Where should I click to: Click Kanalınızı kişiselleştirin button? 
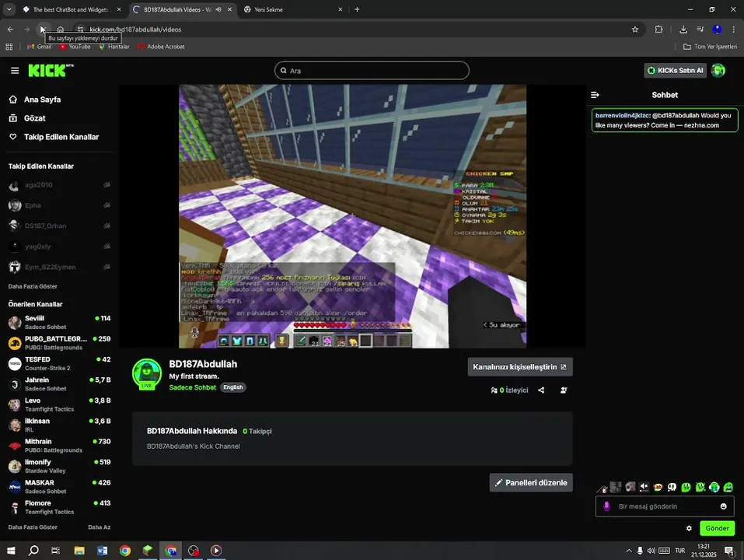pos(520,367)
